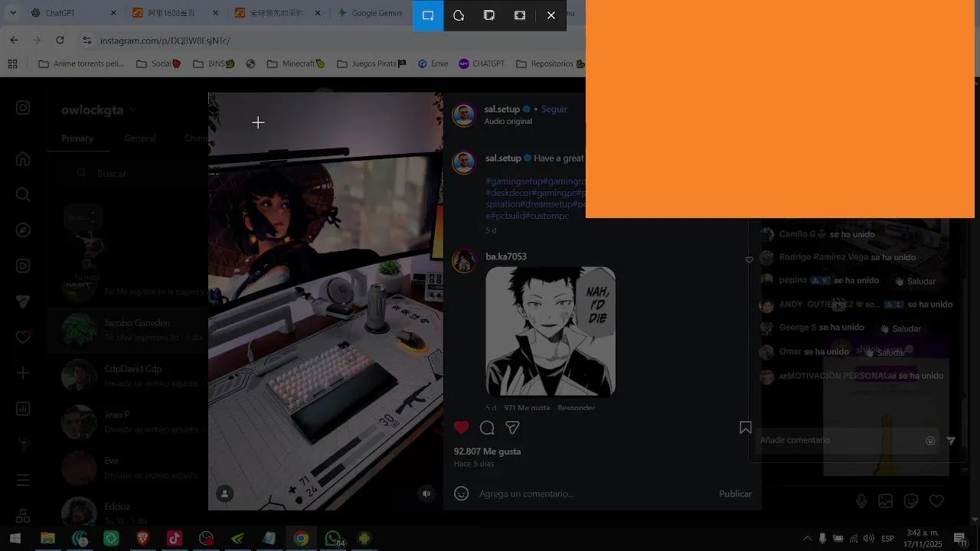Image resolution: width=980 pixels, height=551 pixels.
Task: Click Responder under ba.ka7053 comment
Action: click(576, 408)
